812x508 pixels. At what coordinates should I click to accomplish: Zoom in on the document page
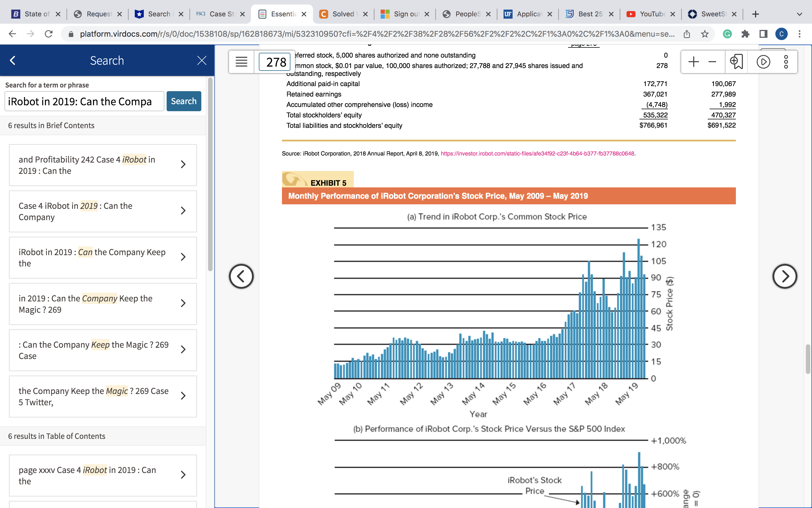click(693, 62)
